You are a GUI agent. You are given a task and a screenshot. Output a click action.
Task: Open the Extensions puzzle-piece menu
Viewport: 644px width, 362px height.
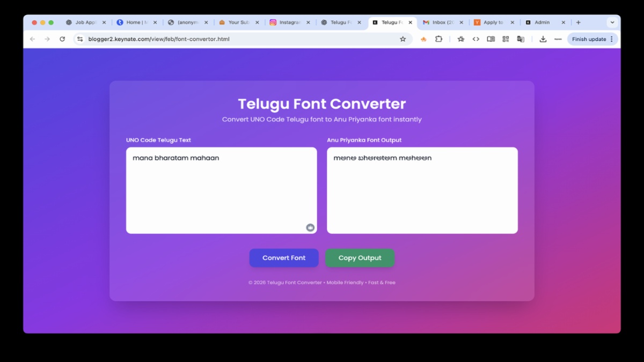tap(438, 39)
